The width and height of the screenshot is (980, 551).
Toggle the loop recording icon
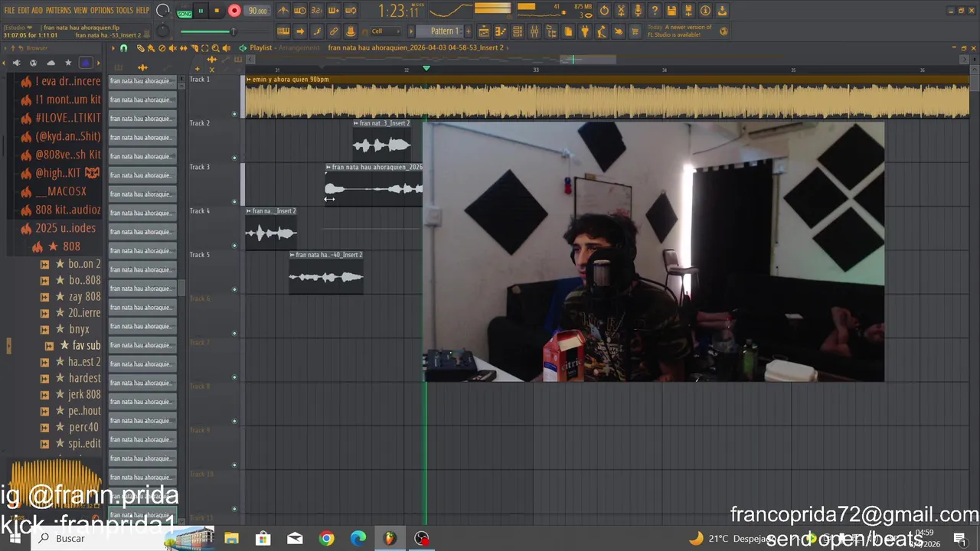tap(351, 11)
